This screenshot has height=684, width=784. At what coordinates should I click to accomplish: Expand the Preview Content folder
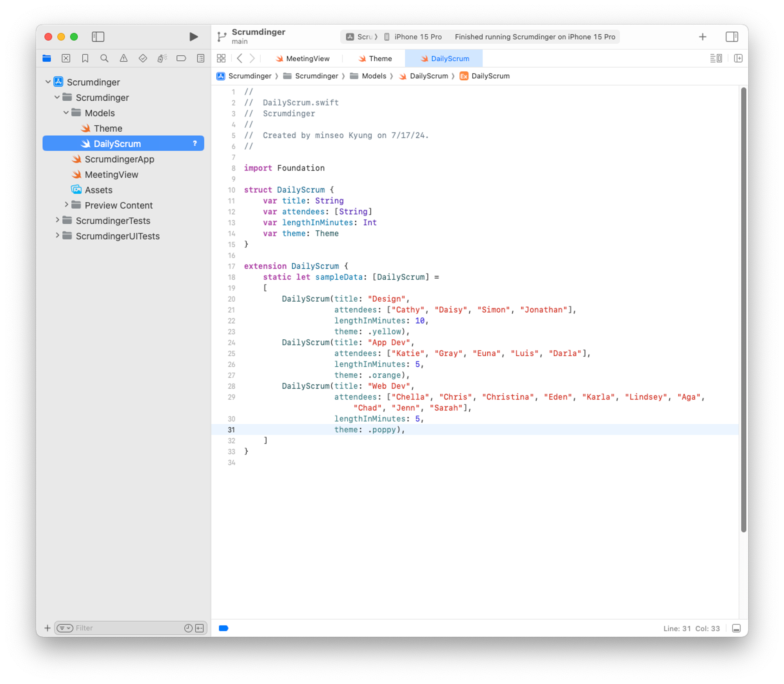(66, 205)
